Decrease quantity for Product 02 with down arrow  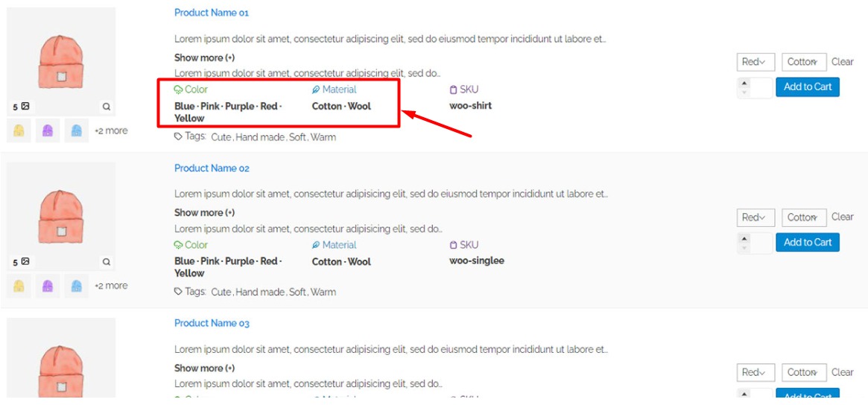tap(744, 248)
